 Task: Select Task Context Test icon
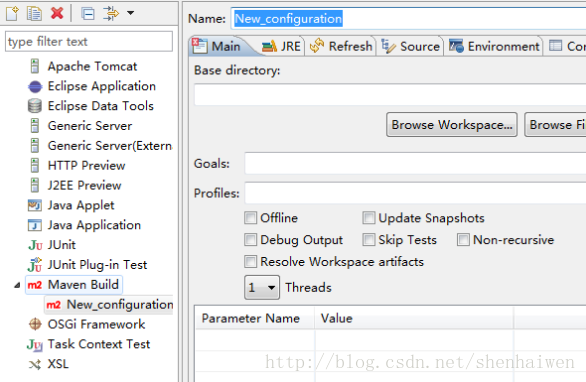[35, 344]
